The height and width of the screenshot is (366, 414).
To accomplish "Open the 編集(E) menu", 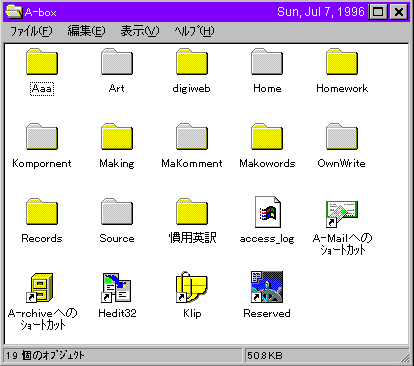I will tap(86, 31).
